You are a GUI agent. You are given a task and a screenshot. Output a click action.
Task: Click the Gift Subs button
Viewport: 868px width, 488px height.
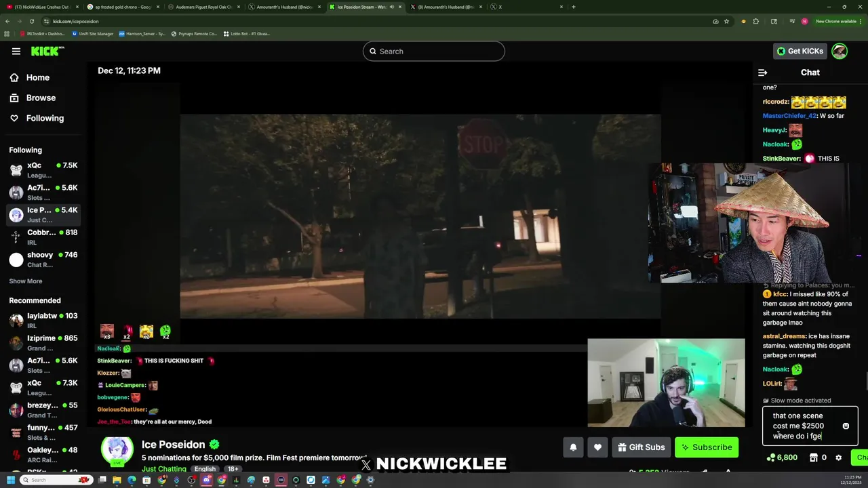[x=641, y=447]
